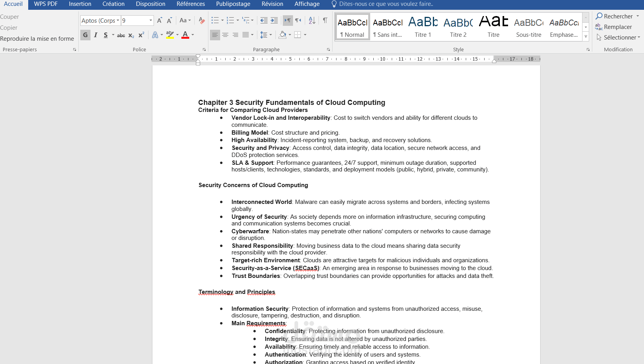
Task: Click the Dites-nous search field
Action: tap(386, 4)
